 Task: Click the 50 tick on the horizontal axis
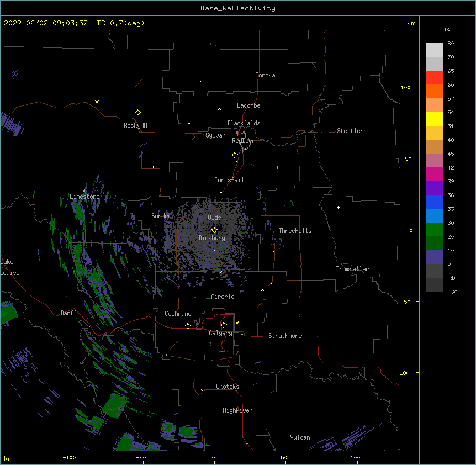[x=284, y=458]
